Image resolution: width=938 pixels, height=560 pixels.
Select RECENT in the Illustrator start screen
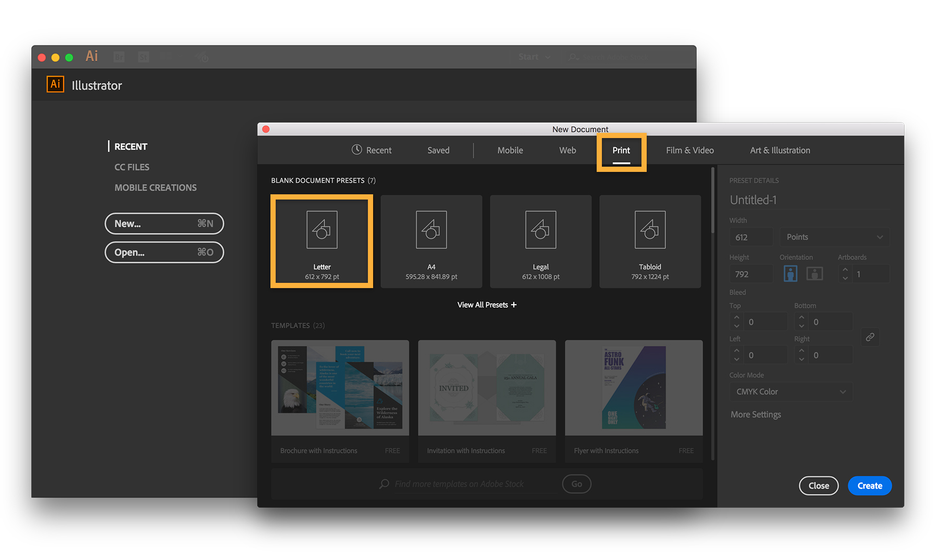[131, 146]
